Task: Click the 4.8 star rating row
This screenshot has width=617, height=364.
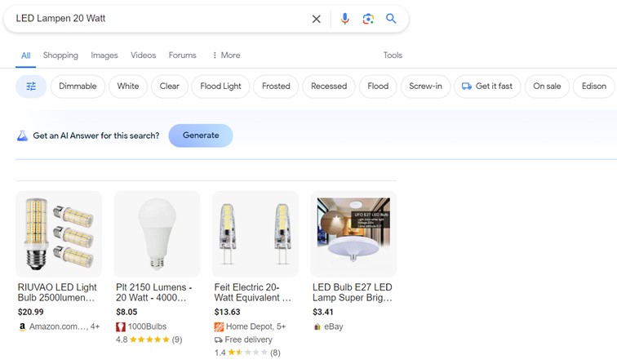Action: click(149, 340)
